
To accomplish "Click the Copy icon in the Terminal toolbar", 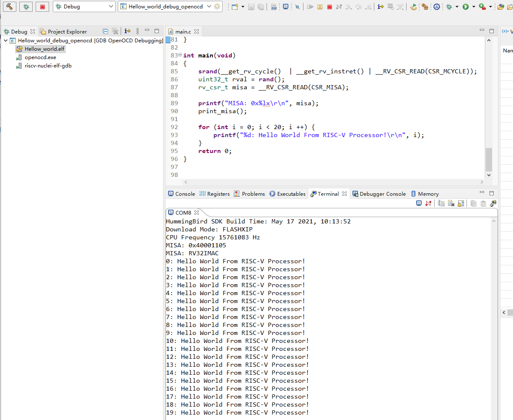I will 474,203.
